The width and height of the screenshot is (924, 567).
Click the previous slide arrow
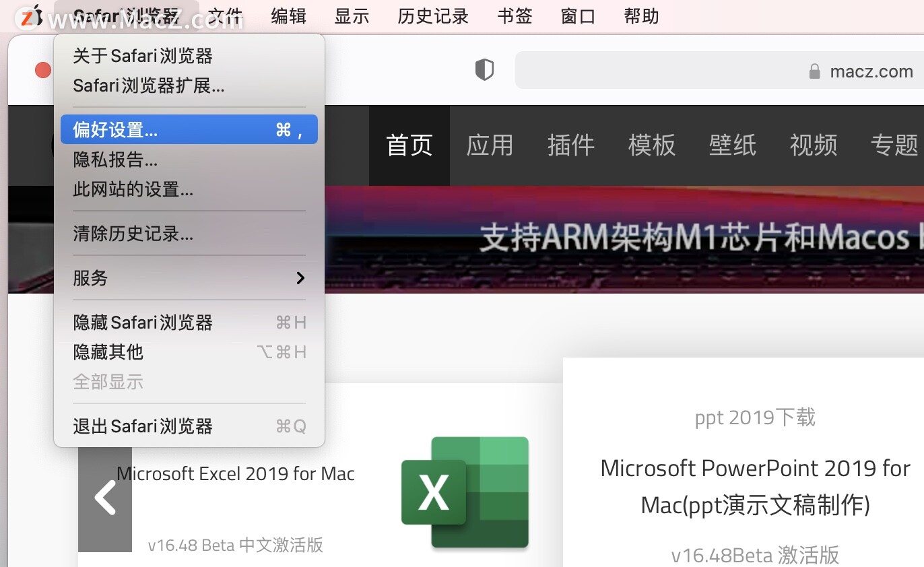(105, 498)
